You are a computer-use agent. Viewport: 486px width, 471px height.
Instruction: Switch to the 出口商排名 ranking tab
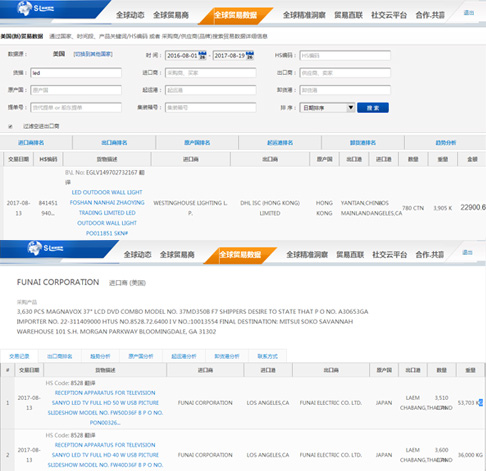point(114,143)
